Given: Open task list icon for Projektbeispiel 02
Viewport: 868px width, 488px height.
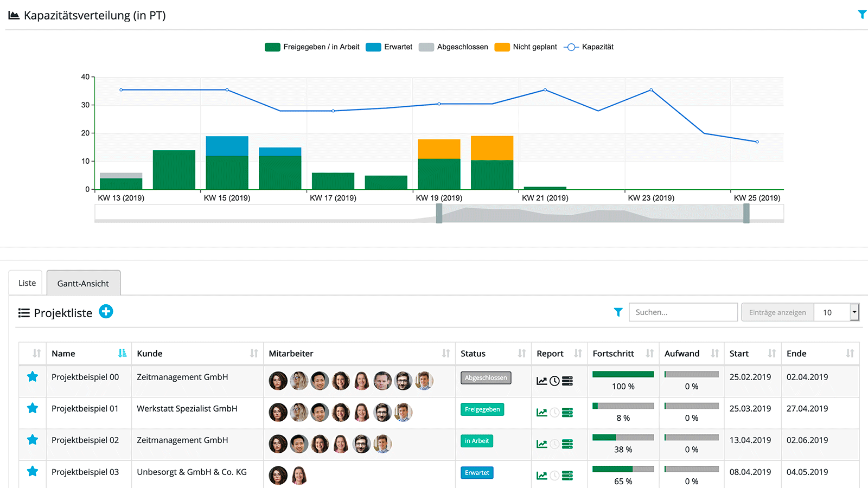Looking at the screenshot, I should (567, 444).
